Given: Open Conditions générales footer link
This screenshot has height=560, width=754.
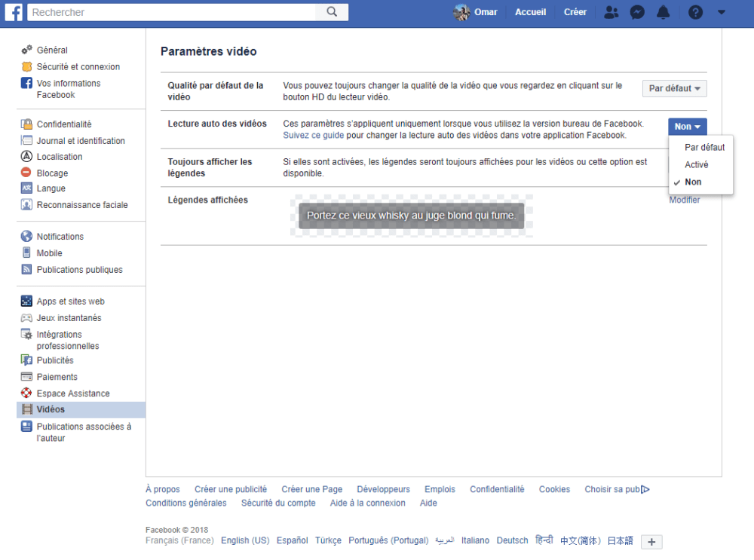Looking at the screenshot, I should 186,503.
